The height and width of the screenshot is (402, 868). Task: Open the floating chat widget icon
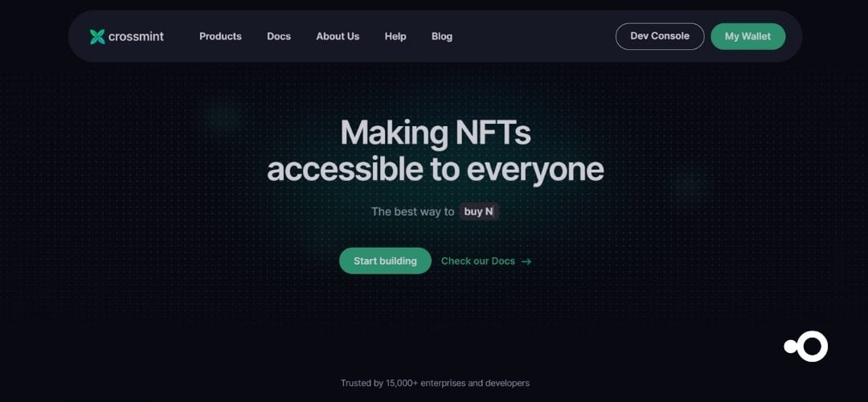[806, 347]
